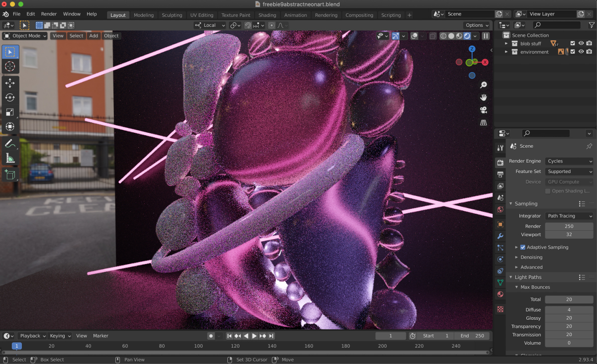597x364 pixels.
Task: Choose the Annotate pencil tool
Action: tap(10, 143)
